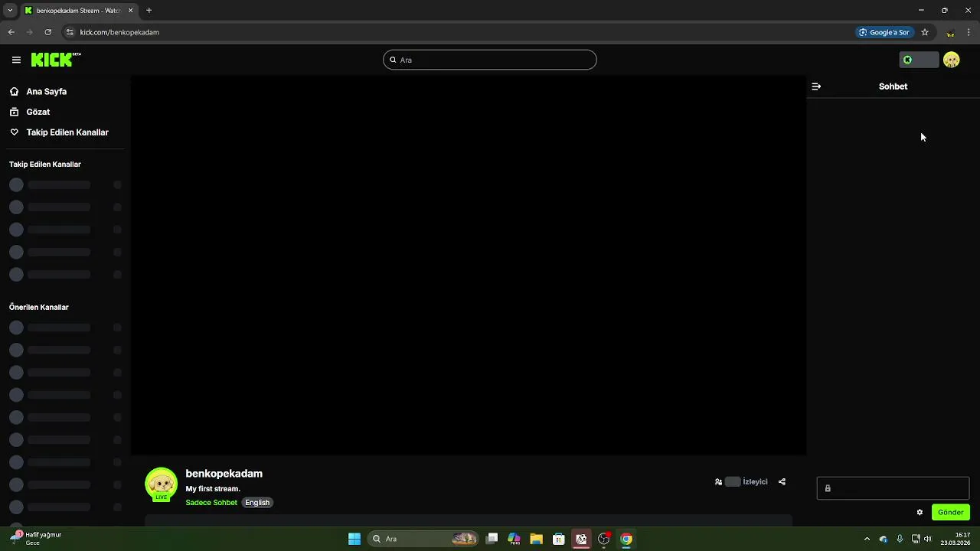This screenshot has height=551, width=980.
Task: Click the locked chat message box
Action: point(893,488)
